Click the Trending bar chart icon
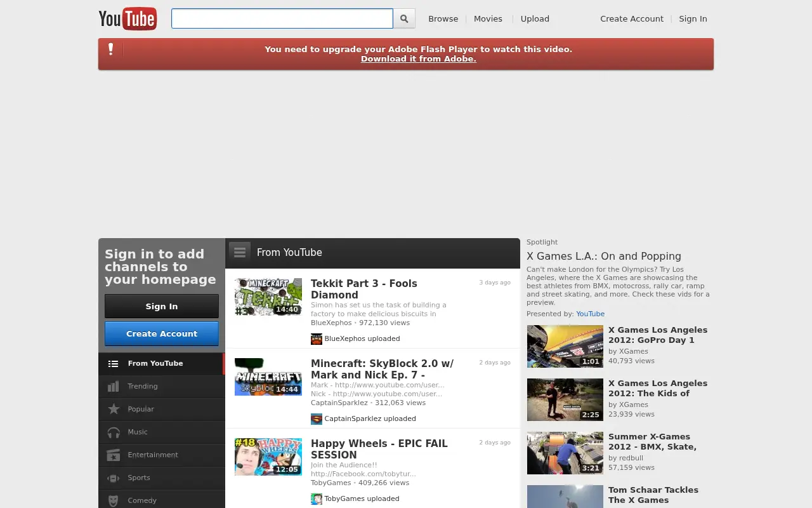This screenshot has width=812, height=508. (x=114, y=386)
